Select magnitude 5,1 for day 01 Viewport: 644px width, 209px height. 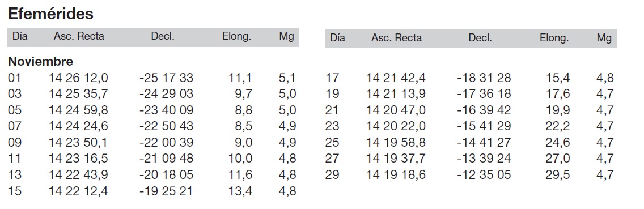(x=287, y=78)
